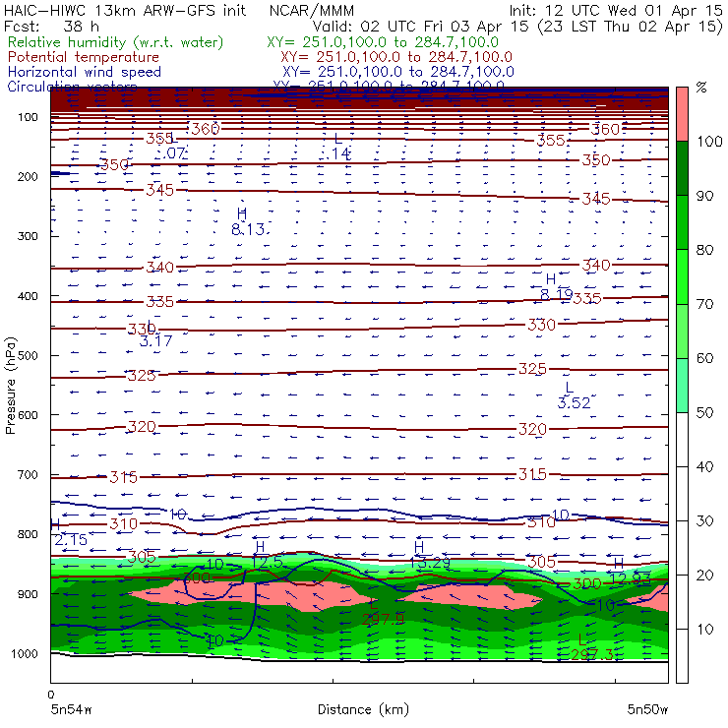
Task: Click the '0' distance axis origin label
Action: [x=51, y=695]
